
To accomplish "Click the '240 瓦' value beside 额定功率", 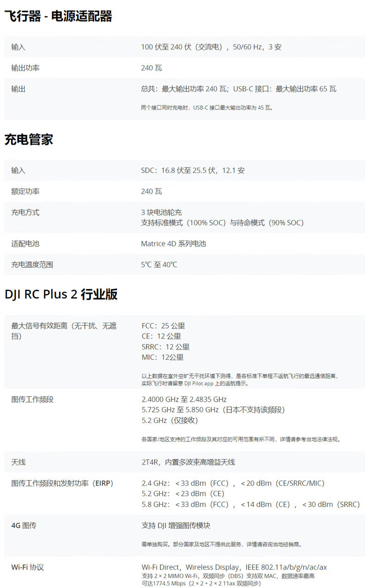I will pyautogui.click(x=152, y=191).
